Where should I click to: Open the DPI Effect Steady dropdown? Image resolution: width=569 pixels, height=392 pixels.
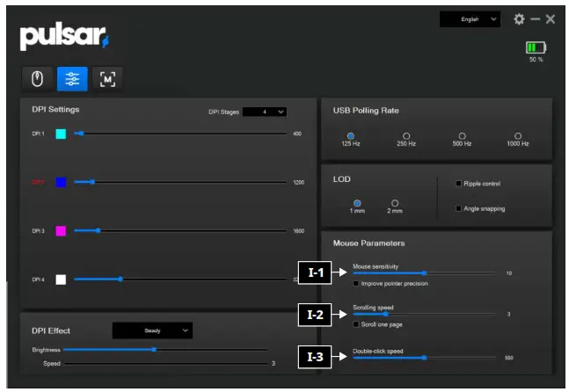[152, 330]
